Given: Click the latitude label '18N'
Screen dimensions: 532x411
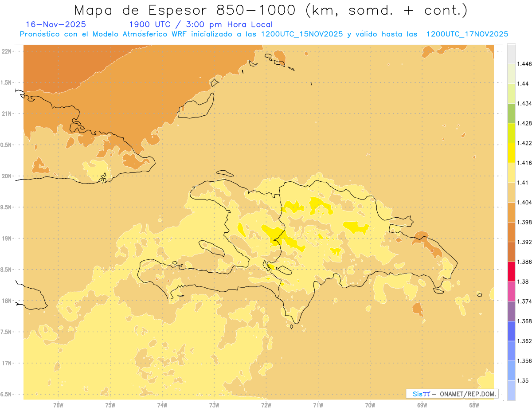Looking at the screenshot, I should (x=8, y=301).
